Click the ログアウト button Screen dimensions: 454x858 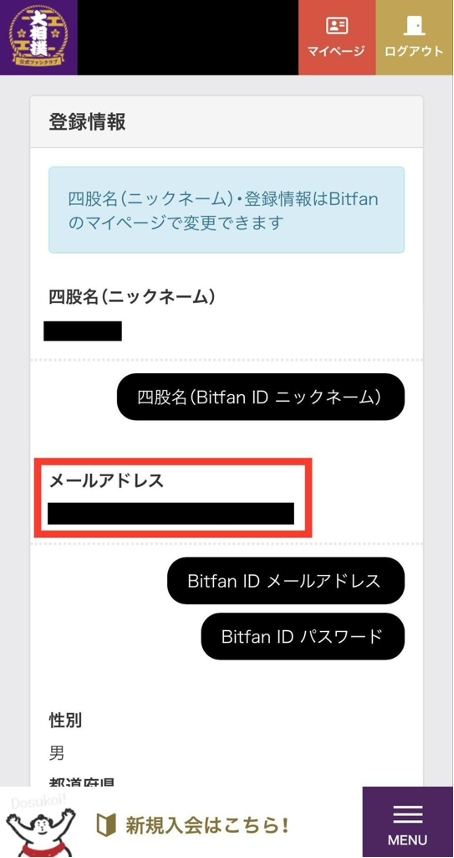[415, 37]
